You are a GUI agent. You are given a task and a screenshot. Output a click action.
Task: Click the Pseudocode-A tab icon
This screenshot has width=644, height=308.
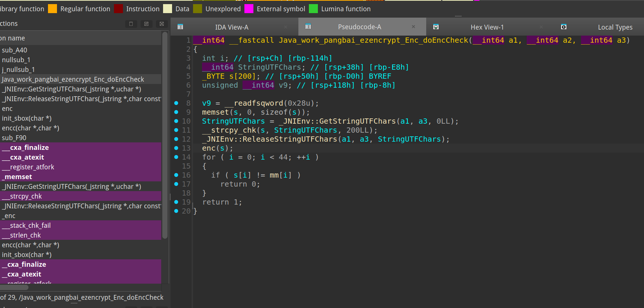308,27
